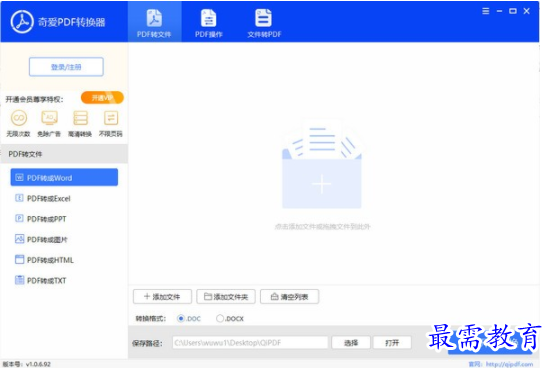This screenshot has height=368, width=550.
Task: Click the 清空列表 button
Action: pos(289,297)
